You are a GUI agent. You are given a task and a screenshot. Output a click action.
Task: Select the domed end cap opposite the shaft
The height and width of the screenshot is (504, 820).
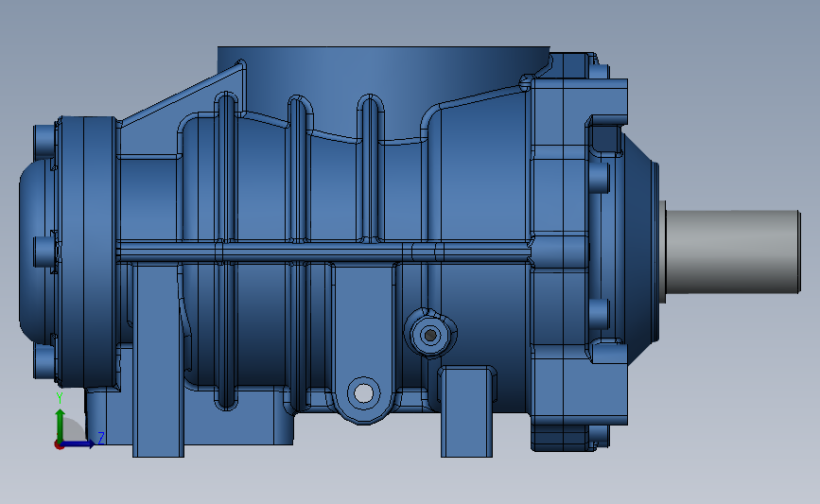(37, 251)
